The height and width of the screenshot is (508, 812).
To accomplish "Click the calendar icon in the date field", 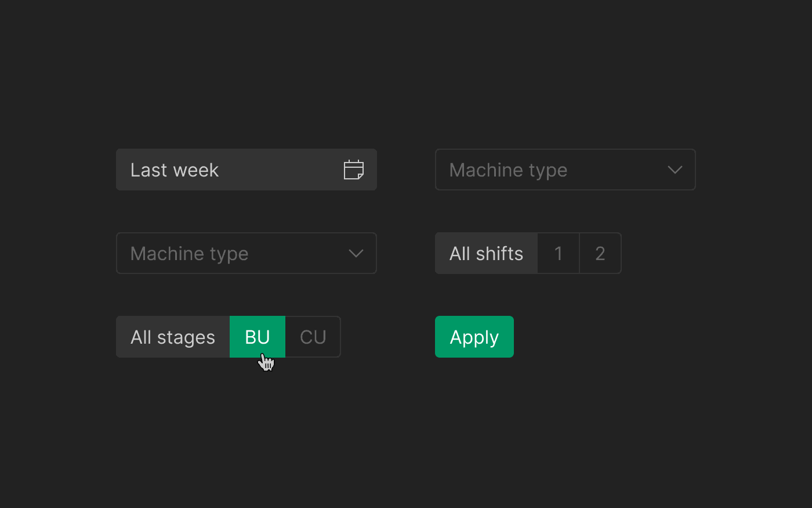I will pos(353,170).
